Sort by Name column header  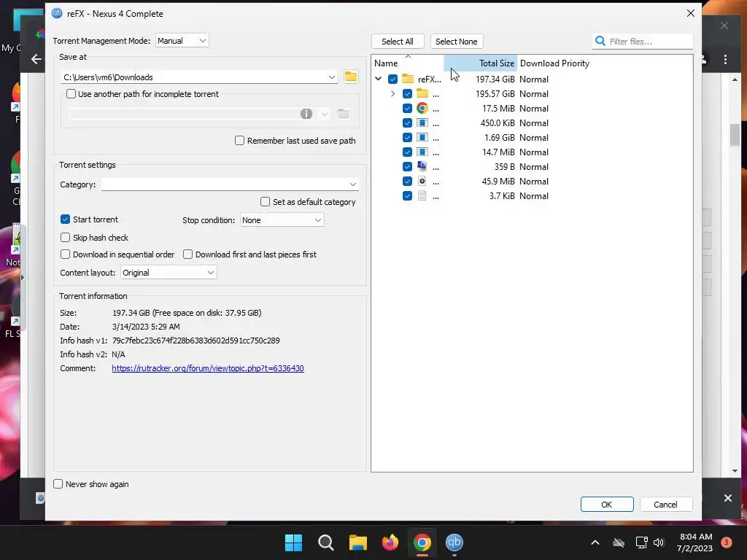[x=408, y=63]
